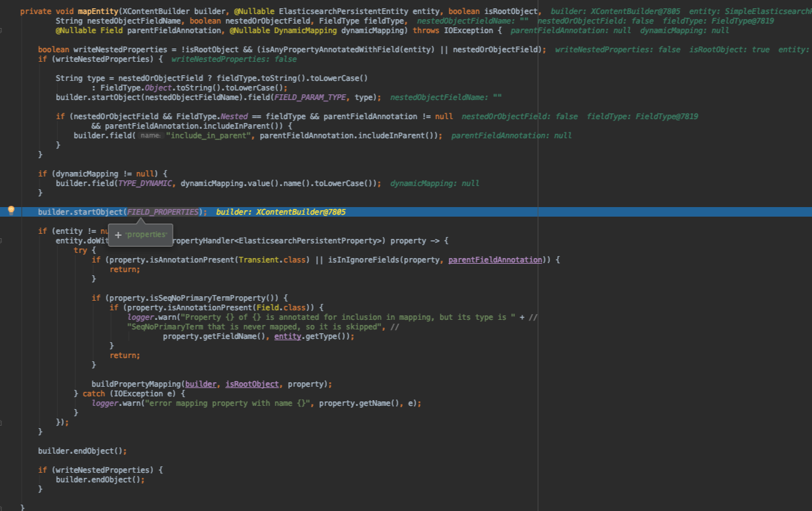This screenshot has width=812, height=511.
Task: Click the FIELD_PARAM_TYPE constant
Action: [x=310, y=97]
